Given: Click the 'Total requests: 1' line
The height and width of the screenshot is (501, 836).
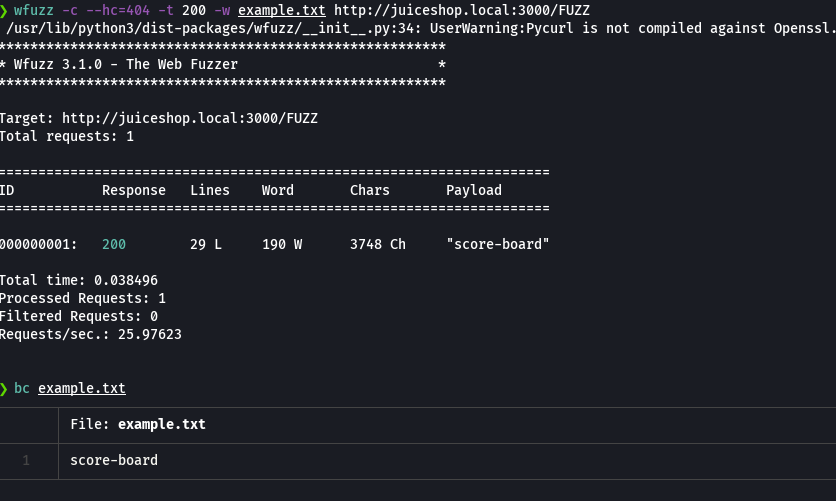Looking at the screenshot, I should click(67, 136).
